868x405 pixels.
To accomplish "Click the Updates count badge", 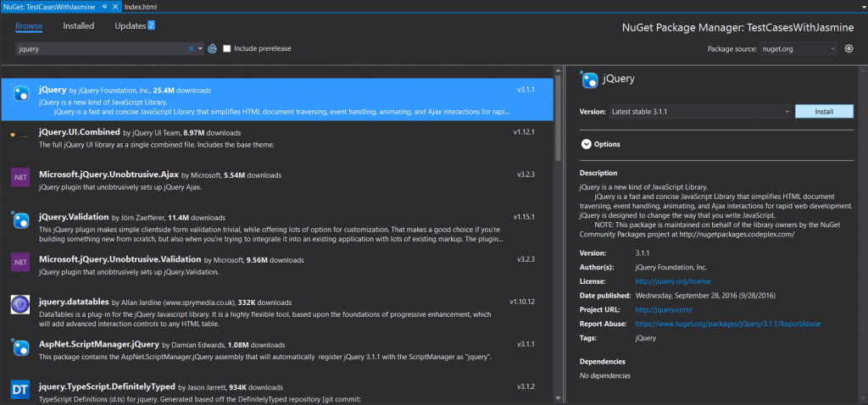I will tap(151, 25).
